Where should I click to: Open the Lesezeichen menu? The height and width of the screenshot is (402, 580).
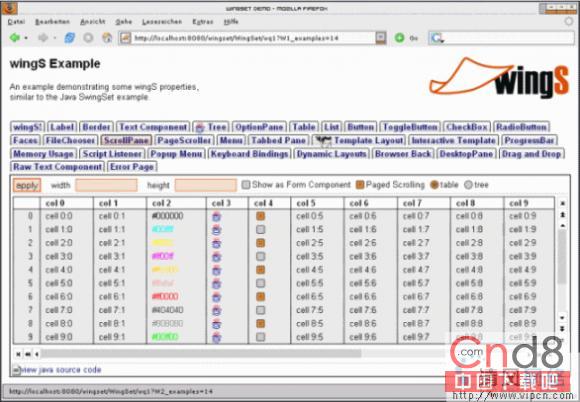pos(162,22)
